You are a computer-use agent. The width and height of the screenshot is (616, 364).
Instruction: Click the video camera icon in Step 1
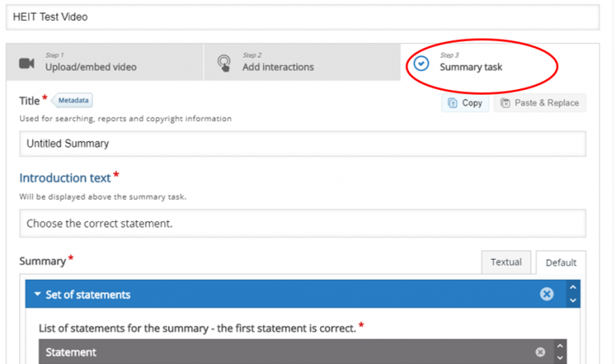coord(26,63)
